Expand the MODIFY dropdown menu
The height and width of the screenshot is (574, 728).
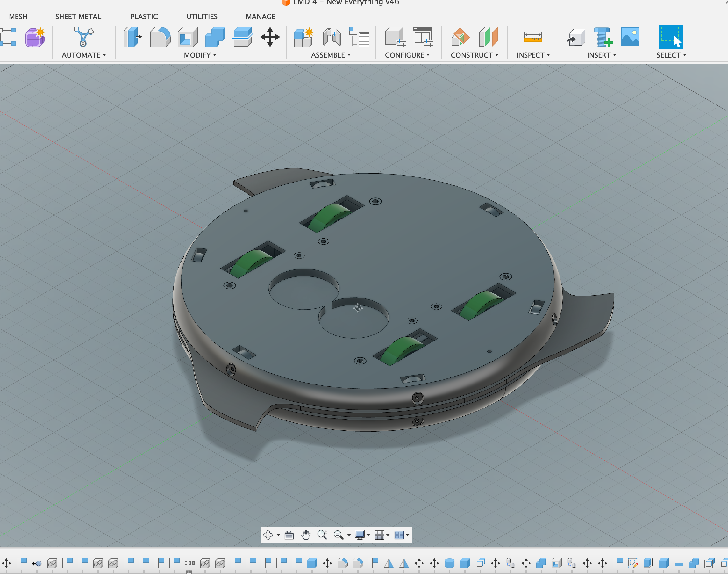tap(200, 55)
